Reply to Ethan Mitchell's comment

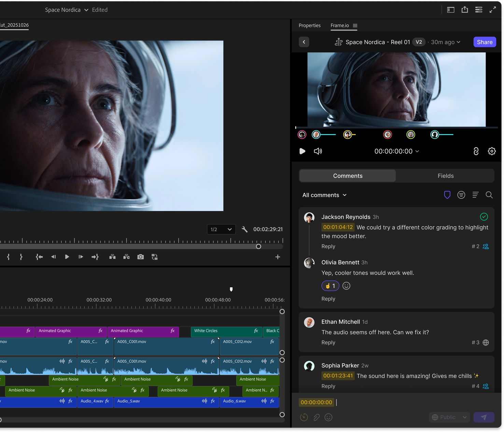(328, 343)
